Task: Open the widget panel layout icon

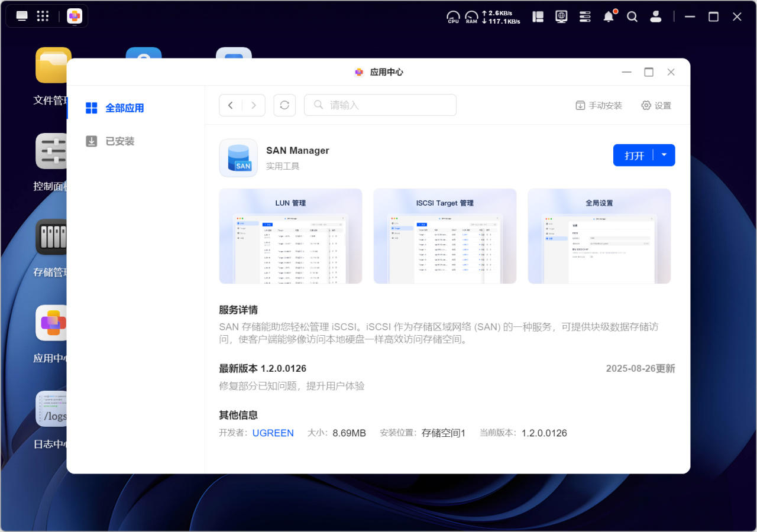Action: tap(538, 17)
